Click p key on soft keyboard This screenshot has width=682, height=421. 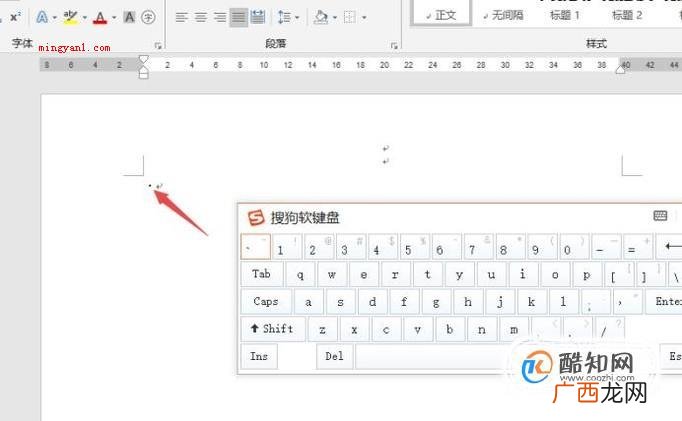tap(587, 274)
